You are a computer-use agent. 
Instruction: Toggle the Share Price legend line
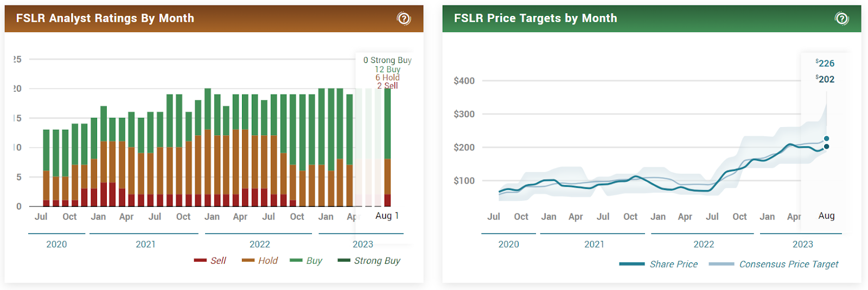click(659, 264)
